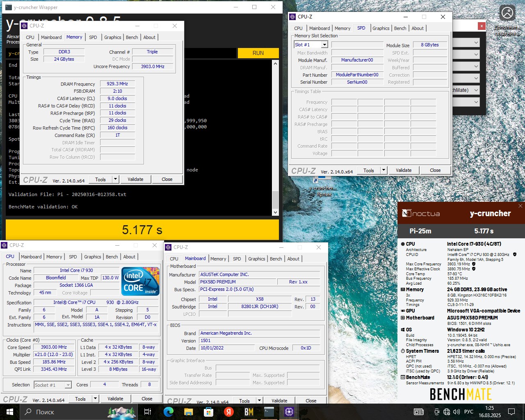Click Validate in SPD CPU-Z window

point(404,170)
